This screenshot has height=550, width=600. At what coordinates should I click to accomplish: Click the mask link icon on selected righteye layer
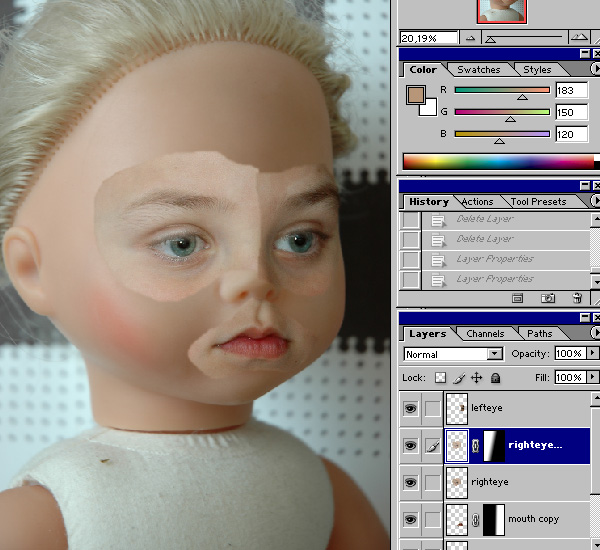click(475, 446)
